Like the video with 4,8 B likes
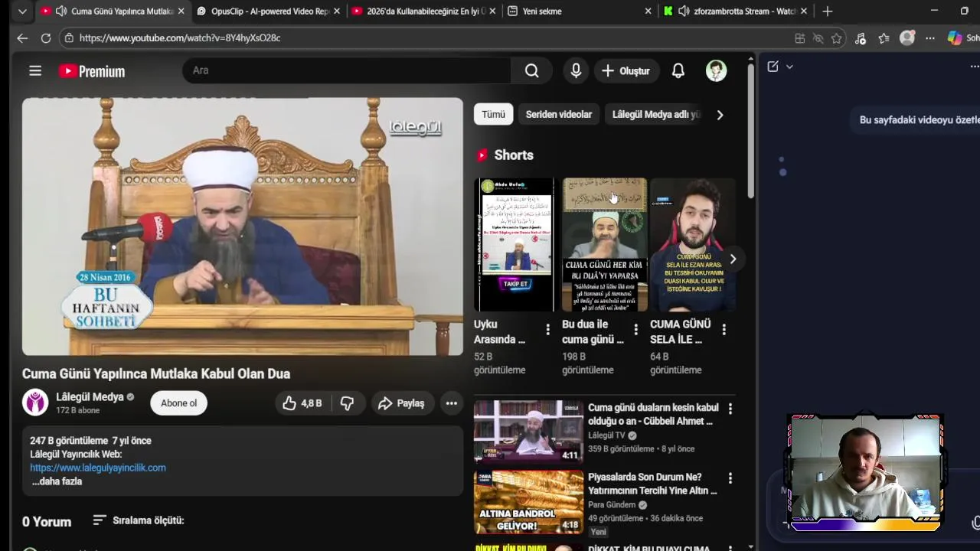980x551 pixels. coord(303,403)
